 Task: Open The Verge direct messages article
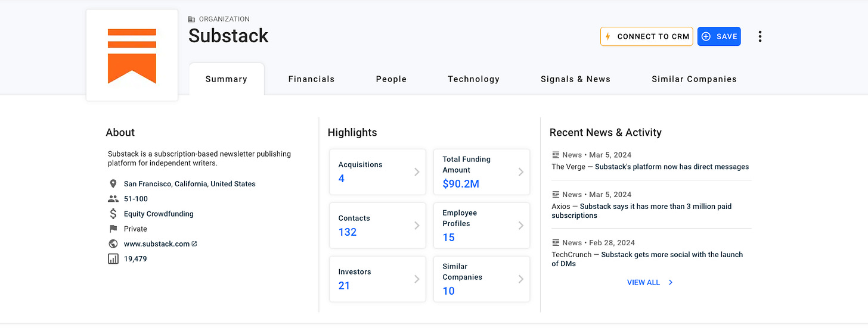click(x=672, y=167)
